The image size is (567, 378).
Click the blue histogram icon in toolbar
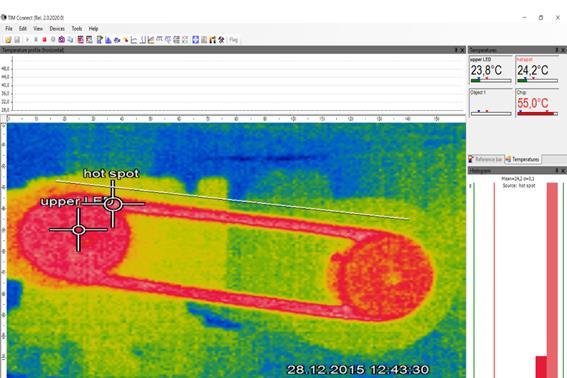108,40
